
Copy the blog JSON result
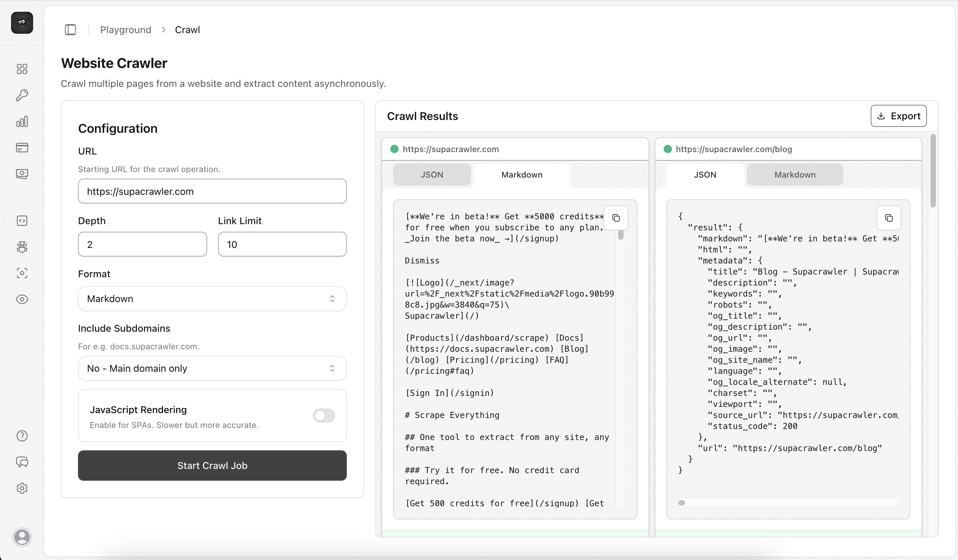889,218
